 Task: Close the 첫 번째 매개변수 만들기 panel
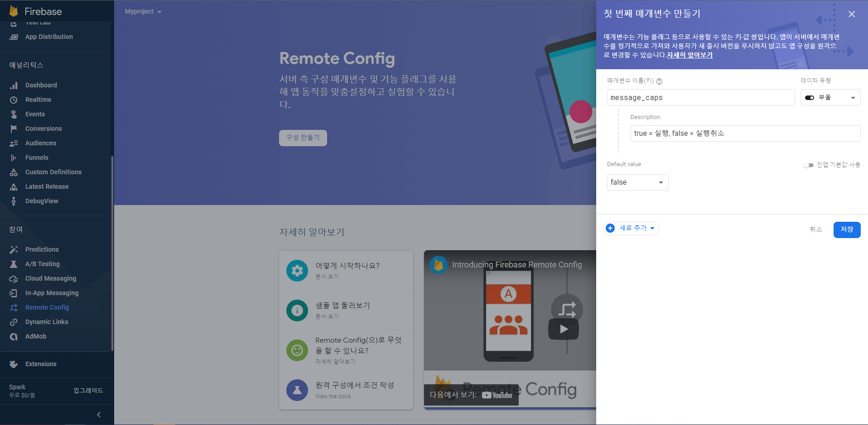click(852, 14)
